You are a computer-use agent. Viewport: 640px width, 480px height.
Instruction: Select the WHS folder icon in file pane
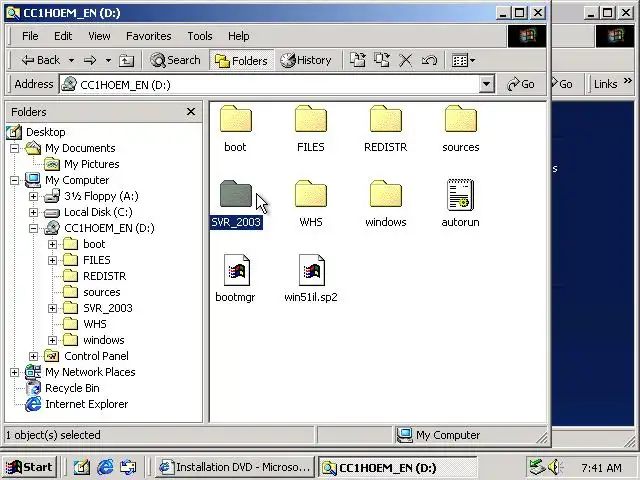(311, 194)
